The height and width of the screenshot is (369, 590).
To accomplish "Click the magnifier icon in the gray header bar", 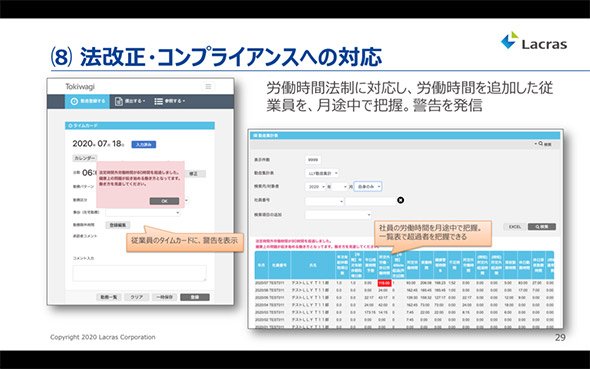I will point(541,144).
